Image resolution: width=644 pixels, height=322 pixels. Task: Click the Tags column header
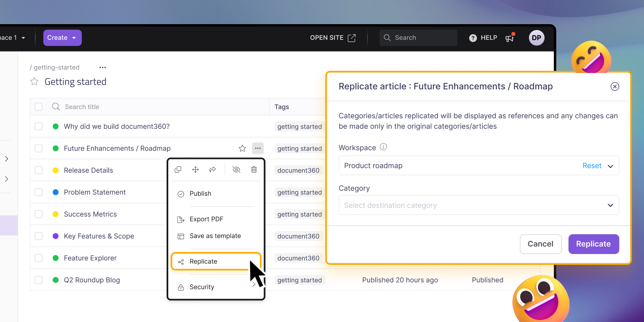(x=282, y=107)
